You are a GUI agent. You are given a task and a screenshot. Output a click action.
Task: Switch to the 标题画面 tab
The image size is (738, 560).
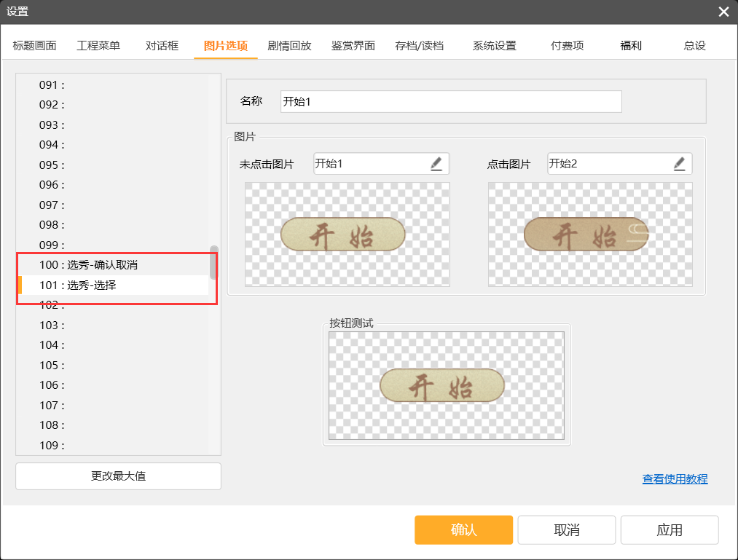tap(34, 45)
